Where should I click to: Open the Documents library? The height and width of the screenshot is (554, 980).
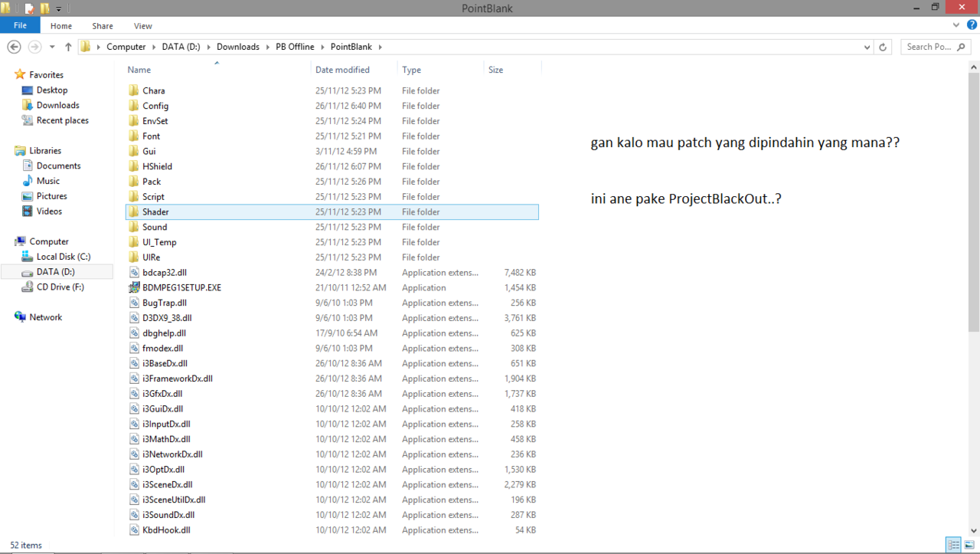pos(58,166)
